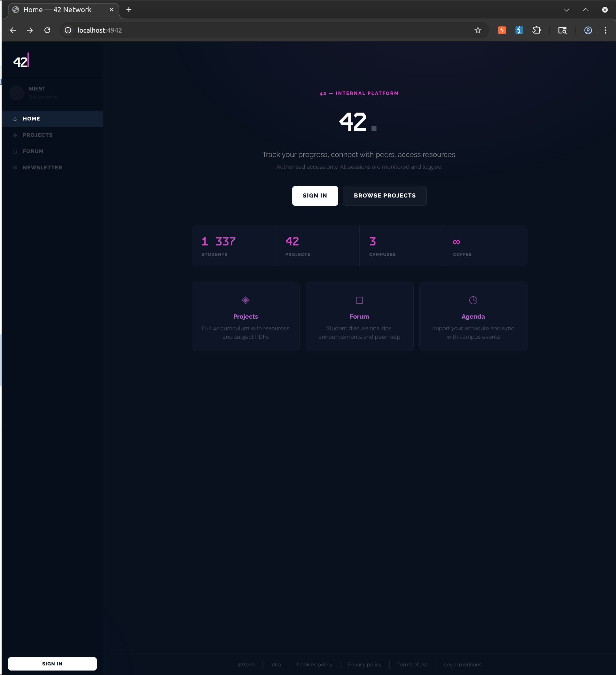Click the large 42 hero title
This screenshot has width=616, height=675.
coord(358,121)
